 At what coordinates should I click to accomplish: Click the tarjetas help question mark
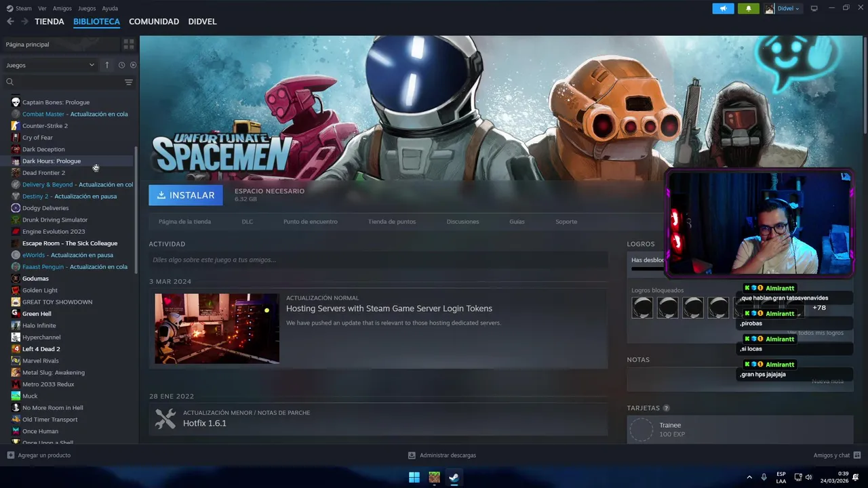(x=666, y=408)
